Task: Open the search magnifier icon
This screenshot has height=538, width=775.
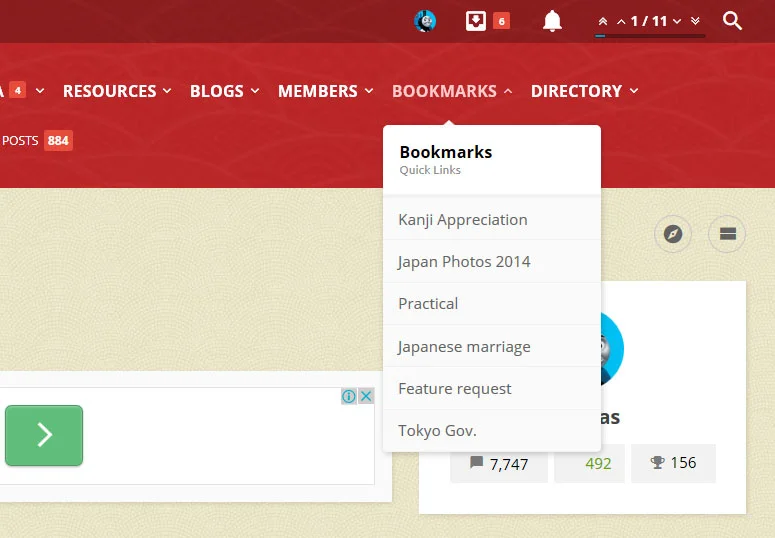Action: tap(732, 21)
